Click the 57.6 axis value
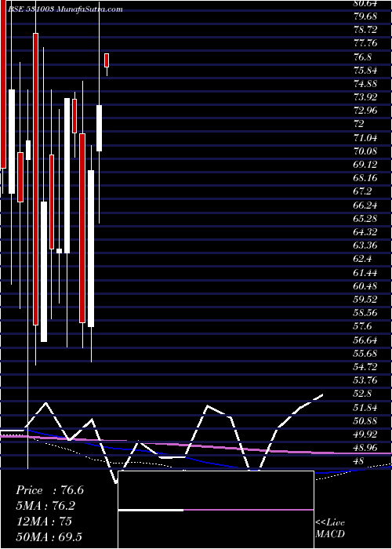392x549 pixels. click(x=363, y=326)
